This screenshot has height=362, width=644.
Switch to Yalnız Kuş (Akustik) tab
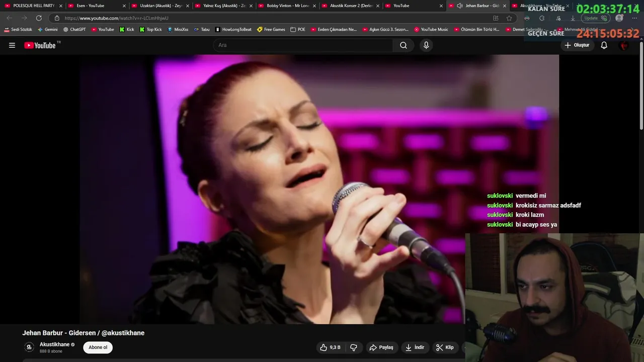pyautogui.click(x=223, y=6)
